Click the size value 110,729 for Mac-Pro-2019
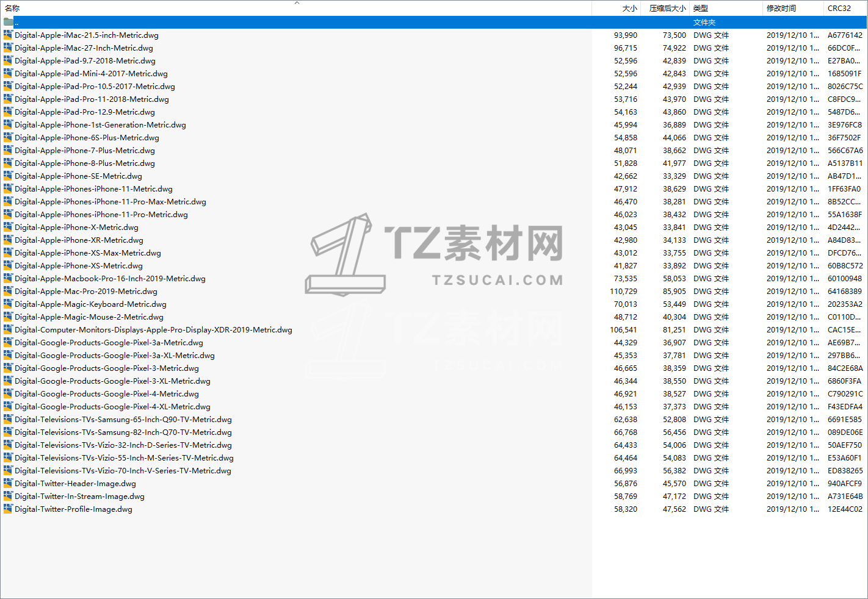This screenshot has width=868, height=599. pyautogui.click(x=623, y=292)
